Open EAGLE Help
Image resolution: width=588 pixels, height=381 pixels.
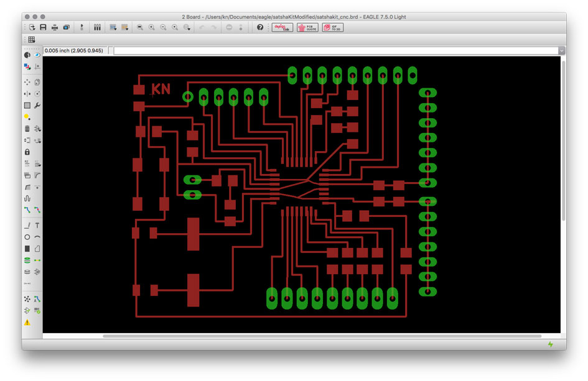click(260, 27)
